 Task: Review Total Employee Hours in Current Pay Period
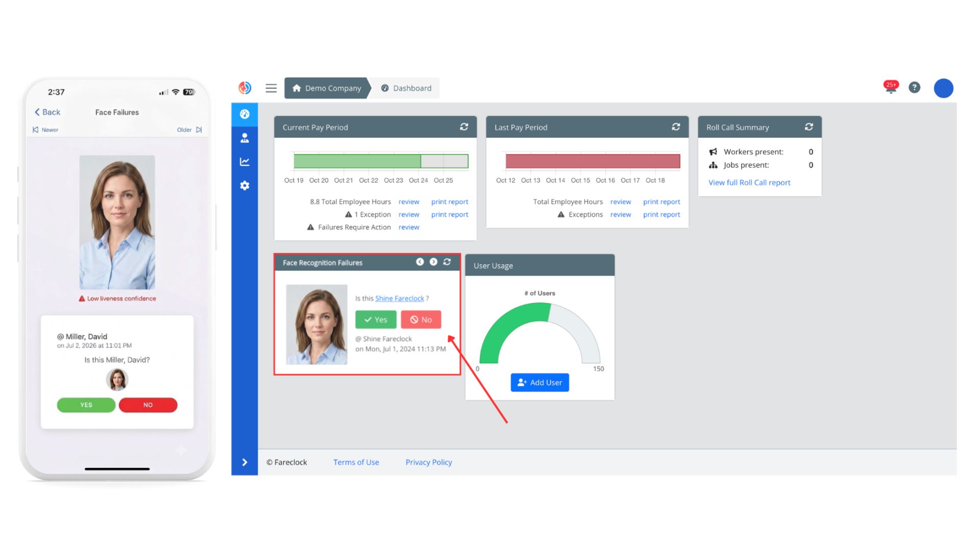[409, 202]
